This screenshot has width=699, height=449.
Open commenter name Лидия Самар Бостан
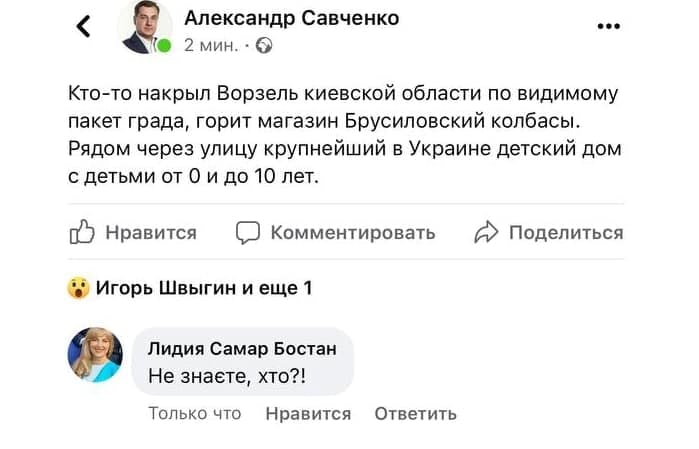(241, 348)
